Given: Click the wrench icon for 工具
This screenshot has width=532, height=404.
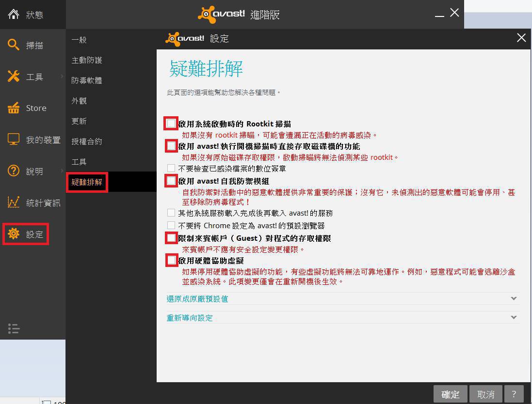Looking at the screenshot, I should point(14,76).
